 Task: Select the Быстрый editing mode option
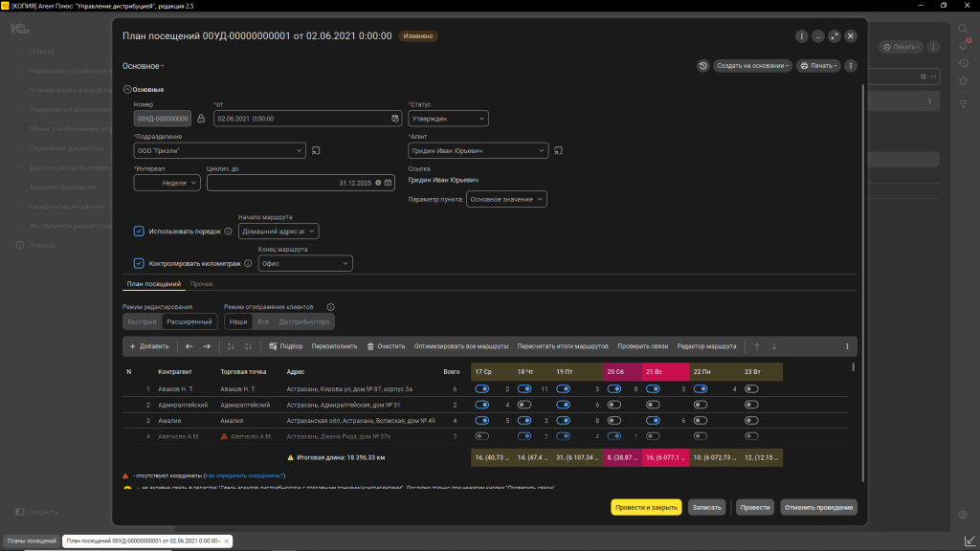coord(142,322)
